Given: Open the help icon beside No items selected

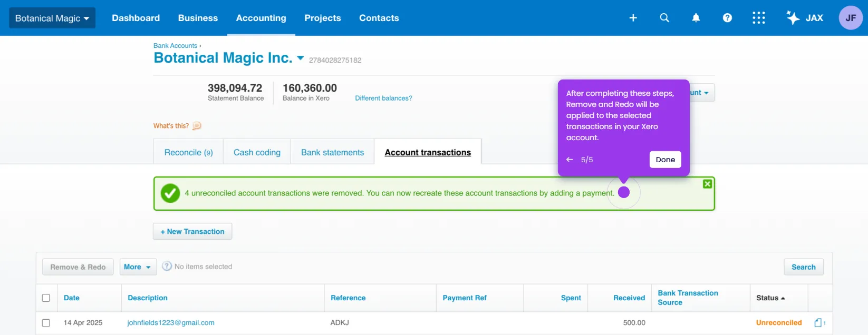Looking at the screenshot, I should [167, 267].
